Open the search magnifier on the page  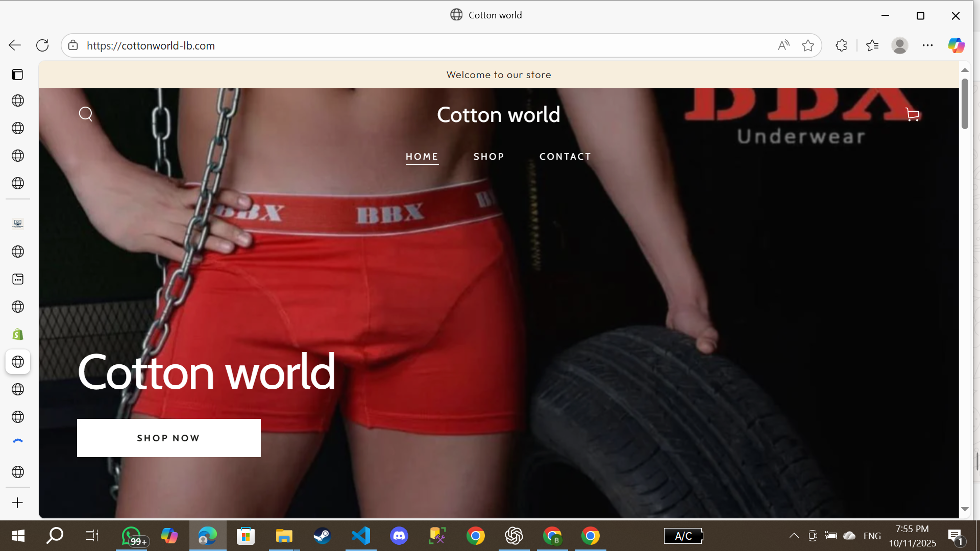pos(85,114)
